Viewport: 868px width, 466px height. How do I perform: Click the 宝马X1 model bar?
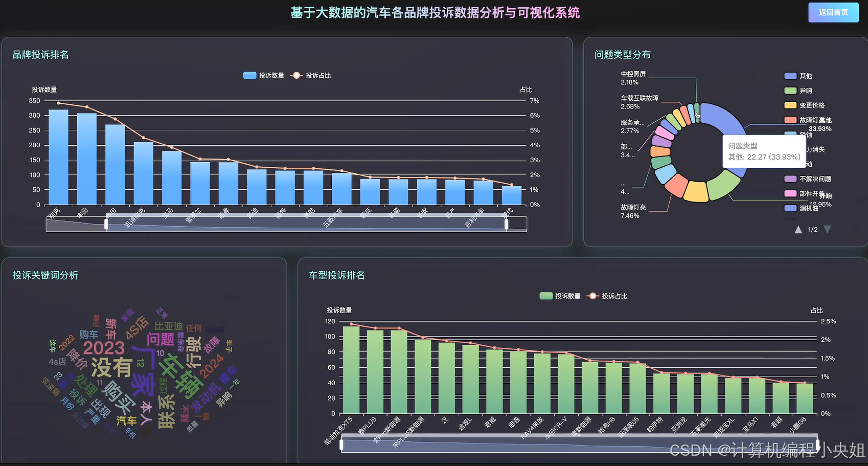(x=757, y=396)
